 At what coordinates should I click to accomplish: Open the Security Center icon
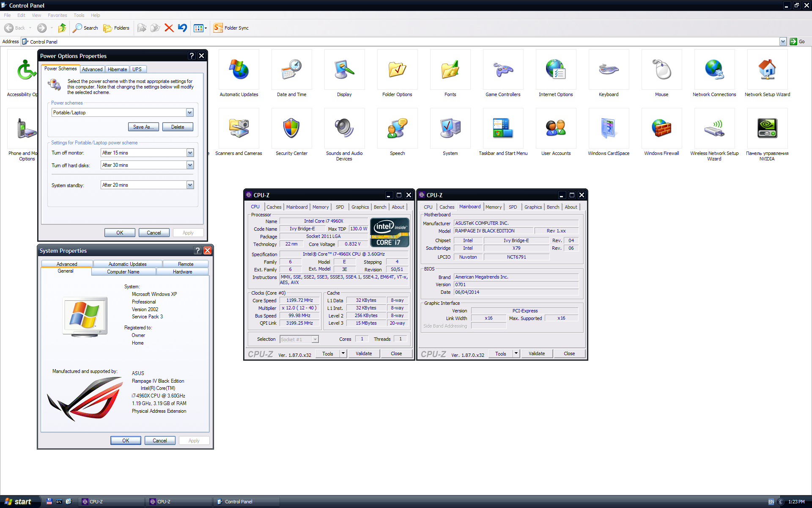(x=291, y=129)
